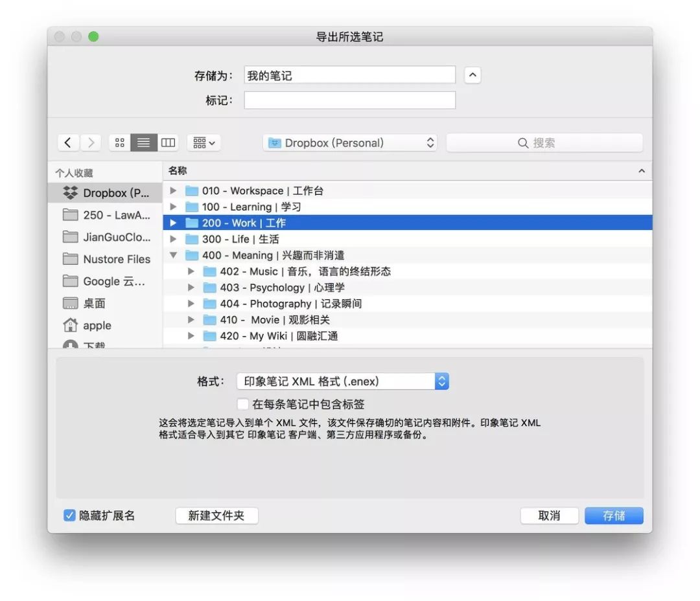Select the 410 - Movie | 观影相关 folder
Viewport: 700px width, 601px height.
point(408,319)
